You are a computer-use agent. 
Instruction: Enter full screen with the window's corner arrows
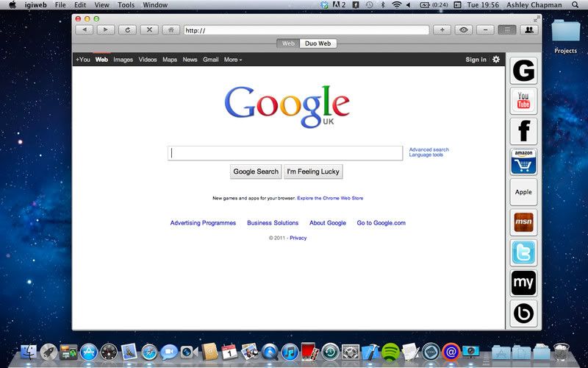click(x=537, y=19)
